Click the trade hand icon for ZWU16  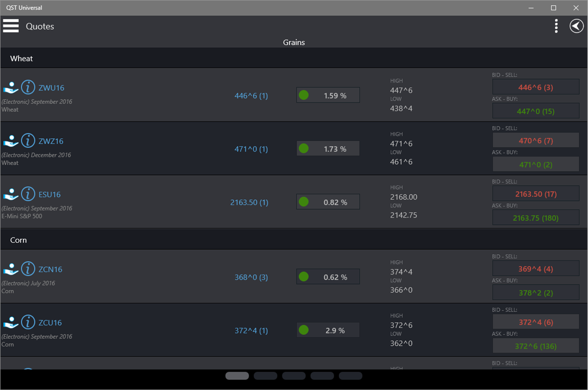tap(11, 88)
